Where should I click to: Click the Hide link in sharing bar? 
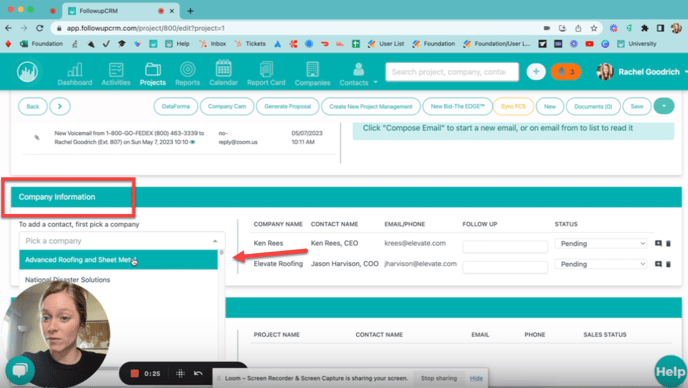tap(476, 378)
